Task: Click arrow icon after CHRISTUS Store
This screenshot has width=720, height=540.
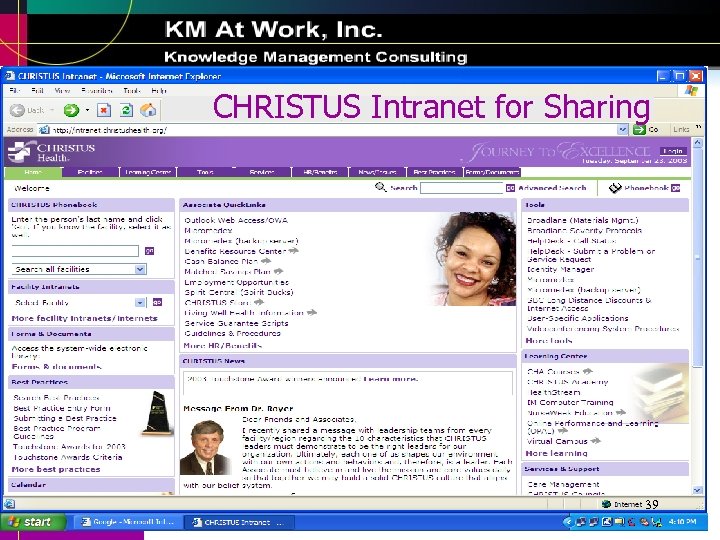Action: (259, 302)
